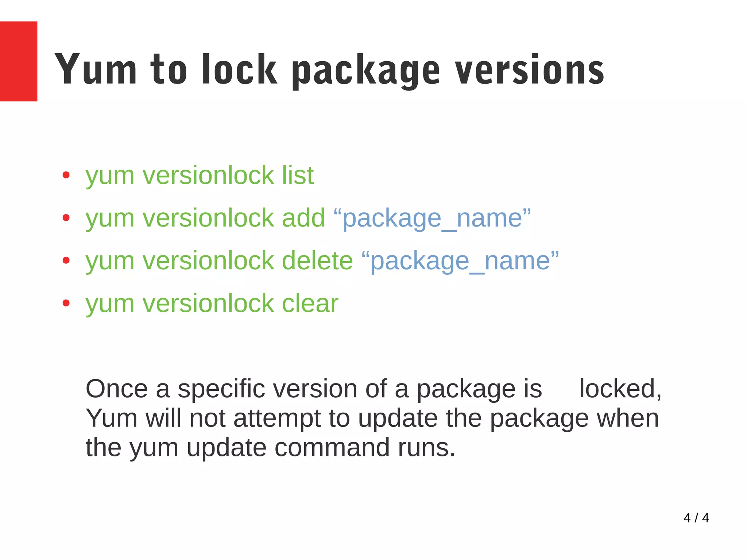
Task: Click the red bullet before 'yum versionlock add'
Action: (x=66, y=218)
